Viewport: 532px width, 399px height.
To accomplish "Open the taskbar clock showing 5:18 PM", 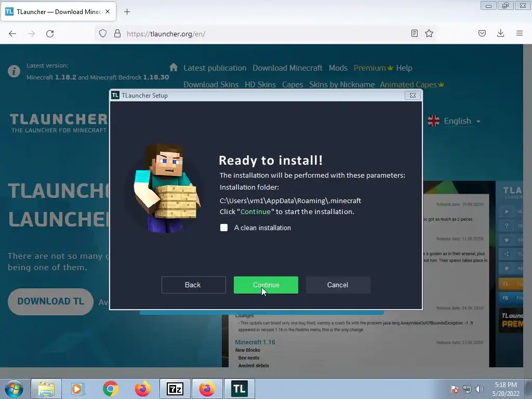I will point(506,389).
